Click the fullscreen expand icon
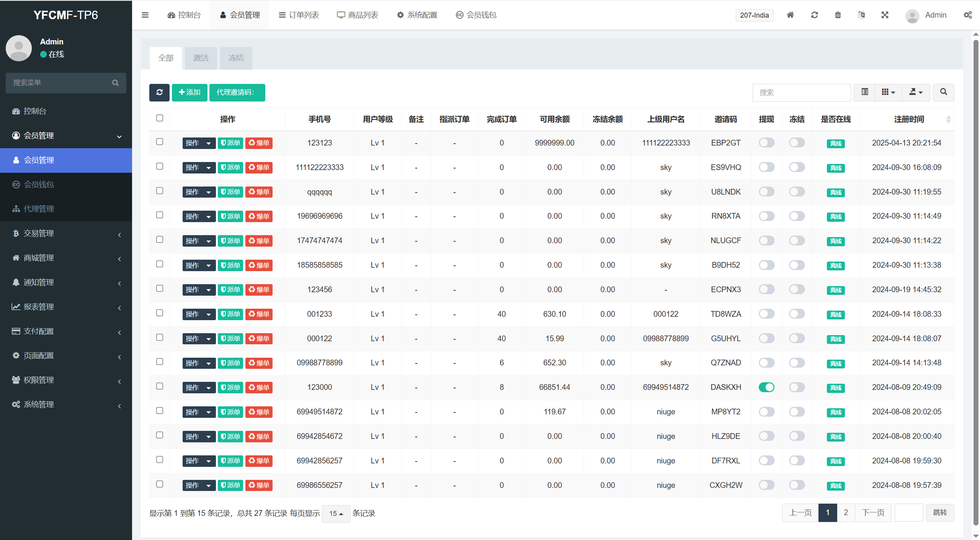980x540 pixels. coord(885,15)
